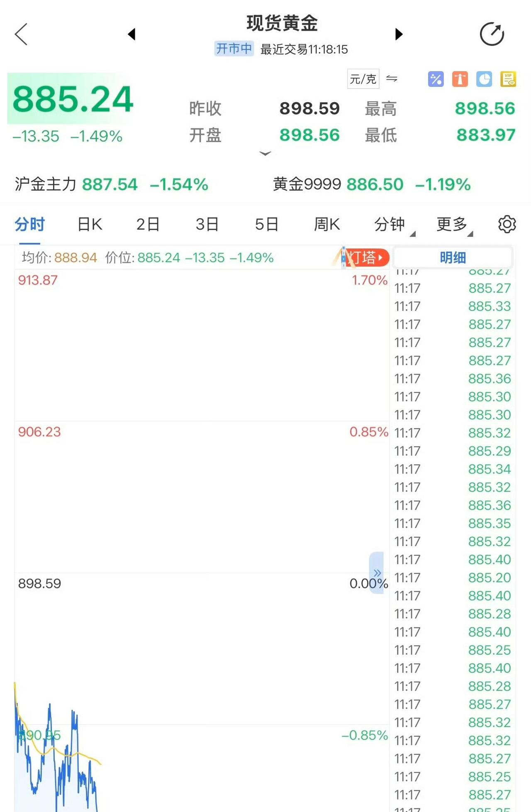Switch to the 周K tab

click(327, 225)
